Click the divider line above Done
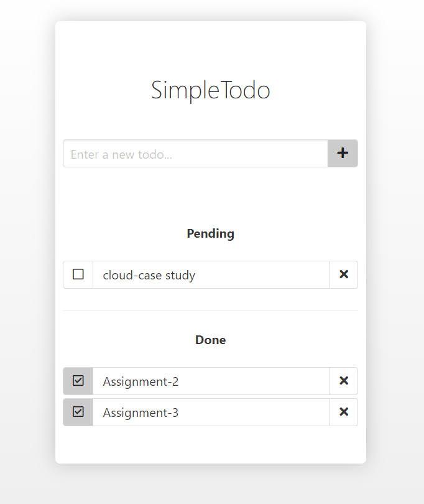Viewport: 424px width, 504px height. [210, 311]
